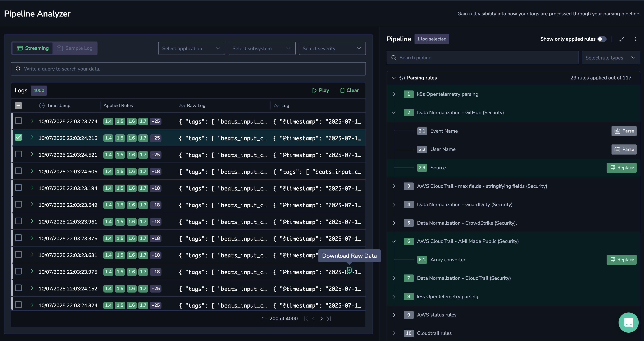Collapse the Parsing rules section
The height and width of the screenshot is (341, 644).
coord(393,78)
